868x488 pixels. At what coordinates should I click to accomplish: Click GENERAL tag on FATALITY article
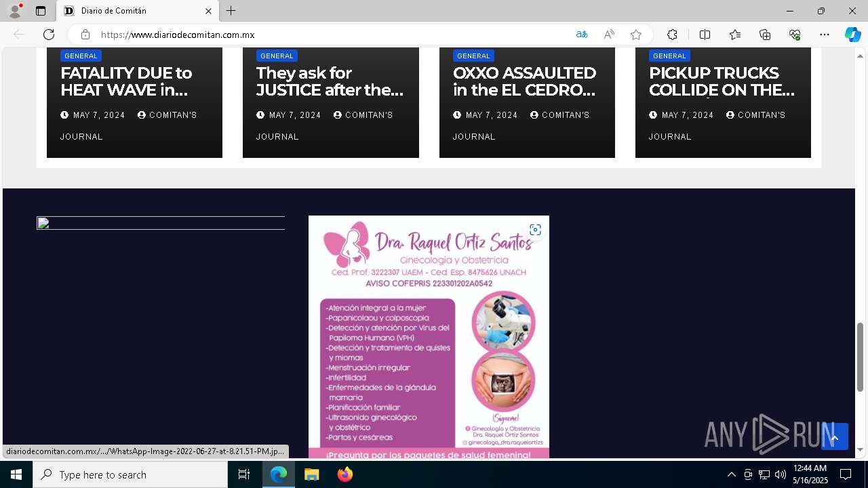[x=81, y=56]
